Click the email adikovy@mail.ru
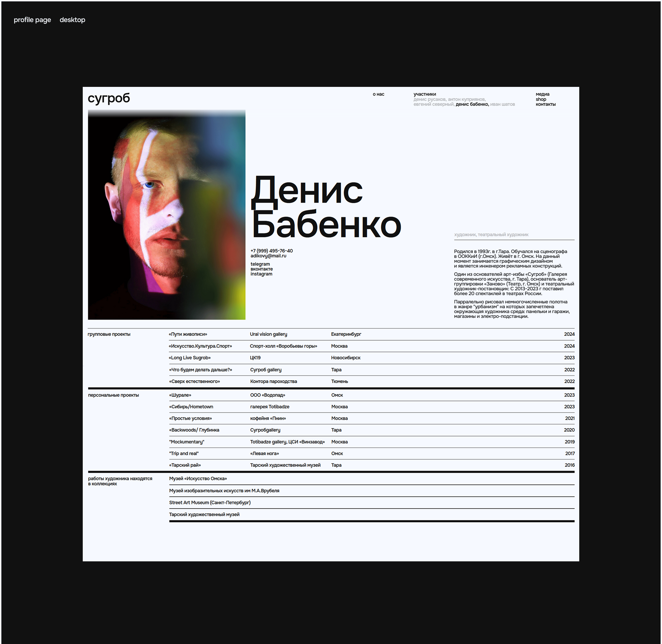The height and width of the screenshot is (644, 662). point(268,256)
